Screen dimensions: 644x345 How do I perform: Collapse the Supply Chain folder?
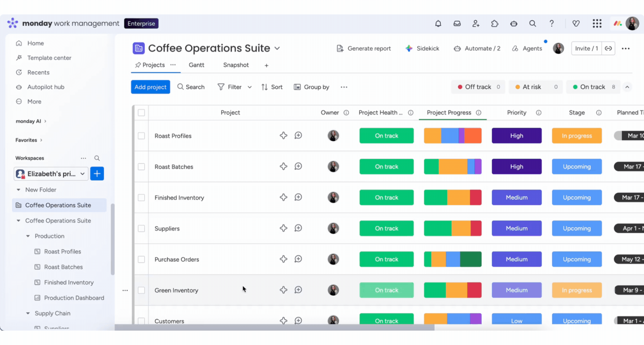tap(28, 313)
